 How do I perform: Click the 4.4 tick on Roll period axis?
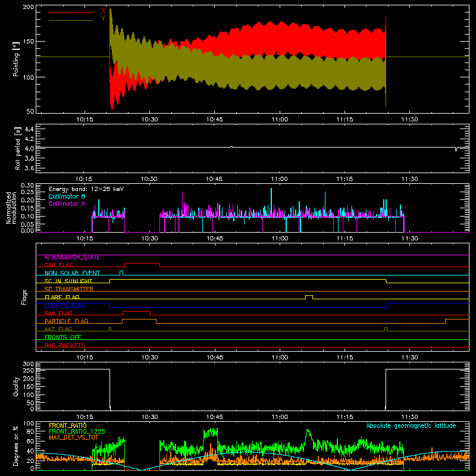(x=29, y=129)
